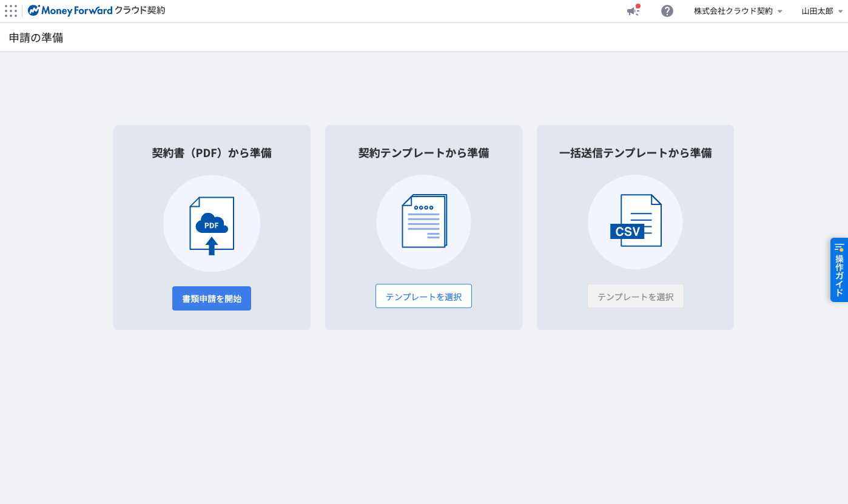This screenshot has width=848, height=504.
Task: Open the 山田太郎 user menu
Action: tap(821, 11)
